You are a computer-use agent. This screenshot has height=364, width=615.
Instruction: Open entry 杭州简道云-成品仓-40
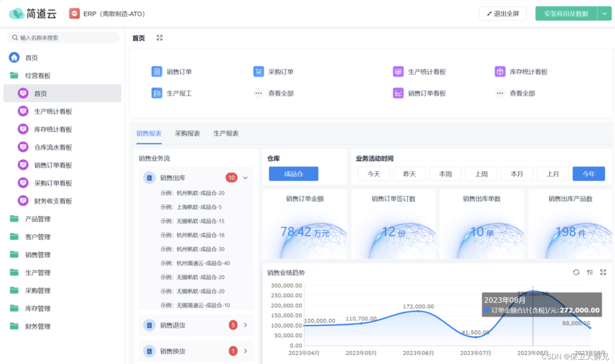pos(195,263)
